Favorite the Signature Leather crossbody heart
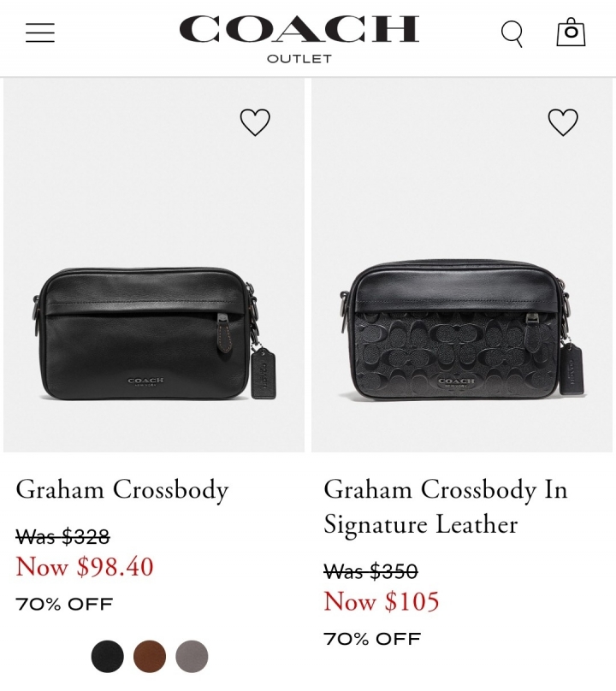616x691 pixels. click(x=563, y=122)
